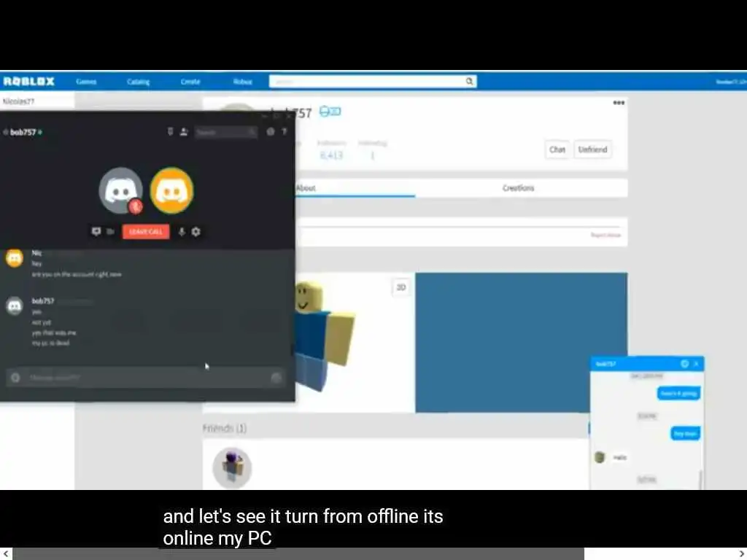Click the Friends (1) heading
Screen dimensions: 747x560
(x=225, y=429)
